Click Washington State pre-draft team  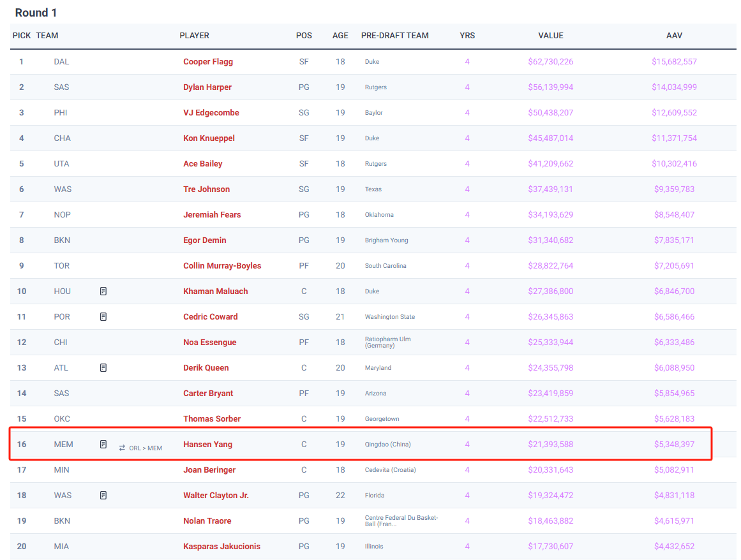click(x=390, y=317)
